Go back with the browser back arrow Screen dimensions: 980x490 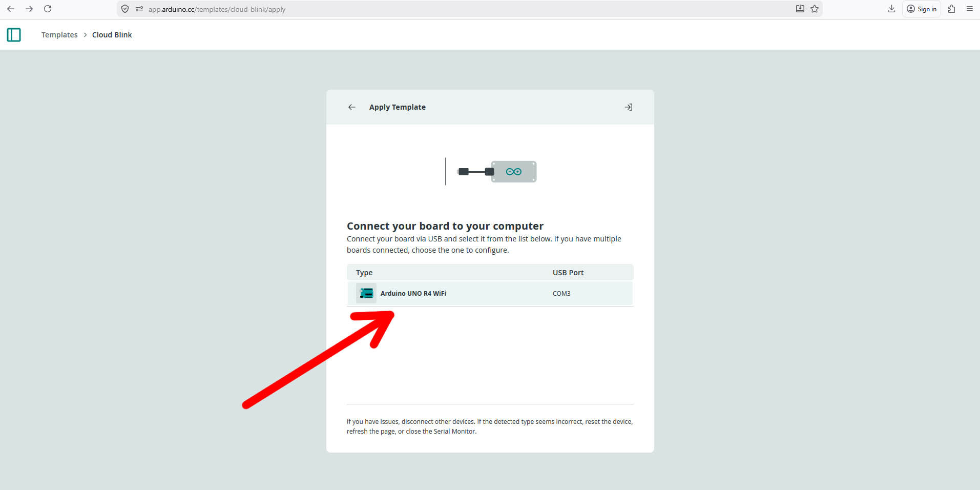(x=11, y=9)
